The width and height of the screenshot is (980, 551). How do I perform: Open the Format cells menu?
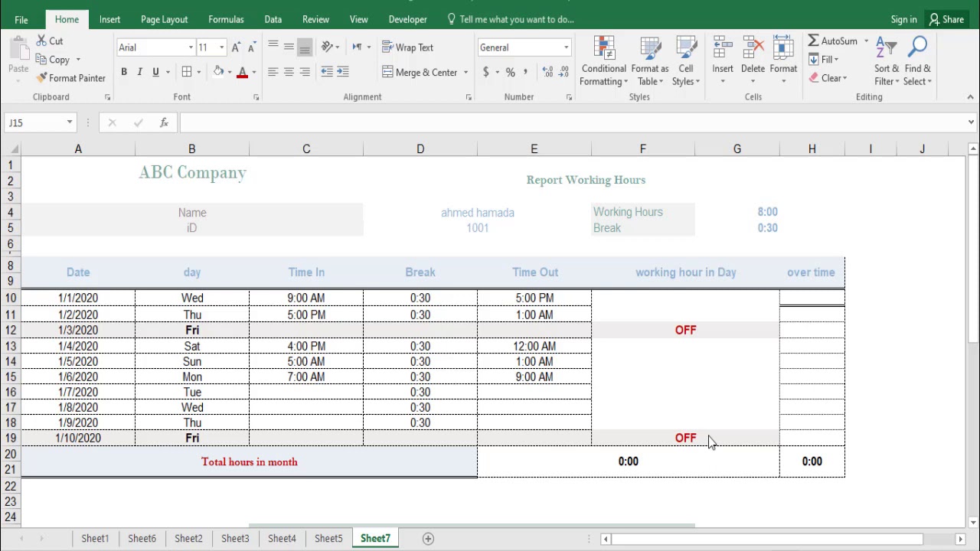pos(783,61)
